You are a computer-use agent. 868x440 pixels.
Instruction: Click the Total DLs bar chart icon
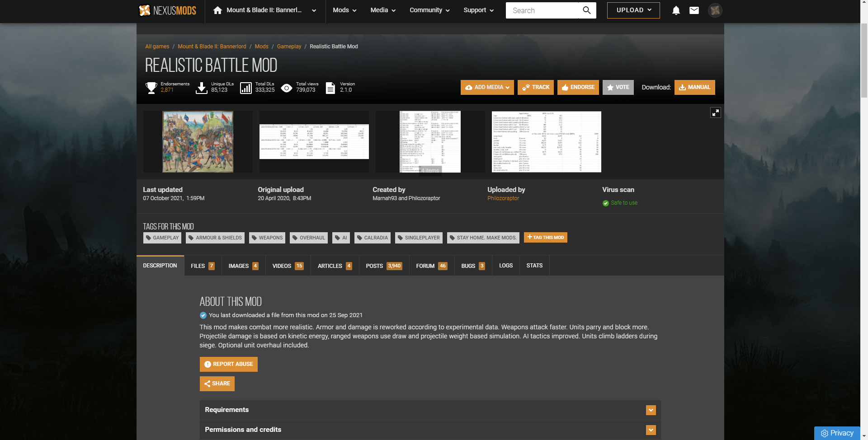pyautogui.click(x=246, y=88)
